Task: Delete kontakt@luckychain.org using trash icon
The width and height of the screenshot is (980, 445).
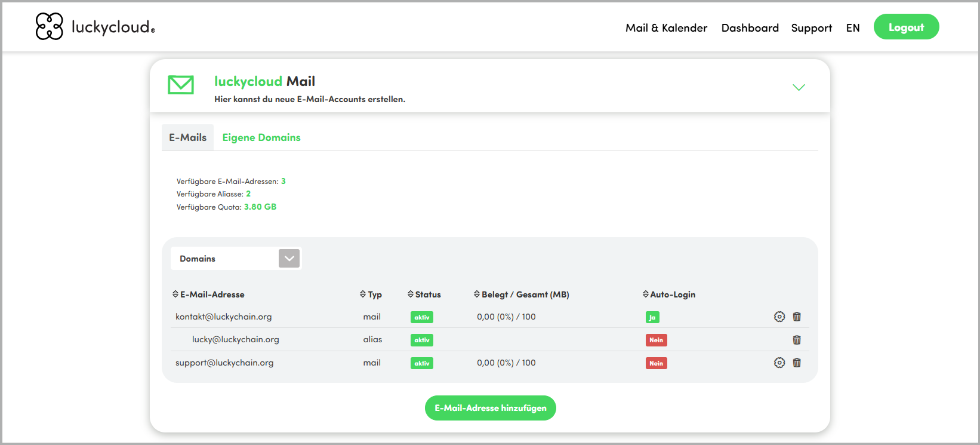Action: click(x=796, y=317)
